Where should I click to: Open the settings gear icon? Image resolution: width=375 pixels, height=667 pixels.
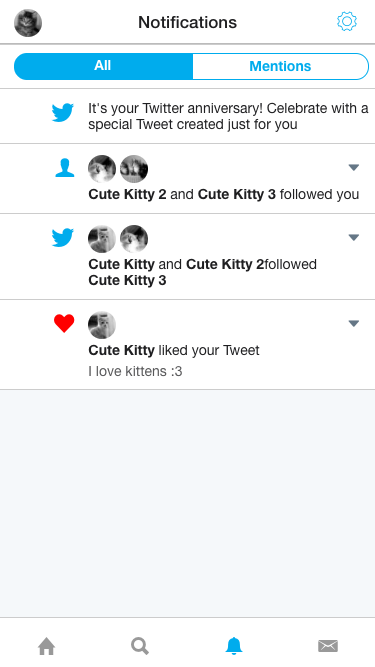[347, 22]
